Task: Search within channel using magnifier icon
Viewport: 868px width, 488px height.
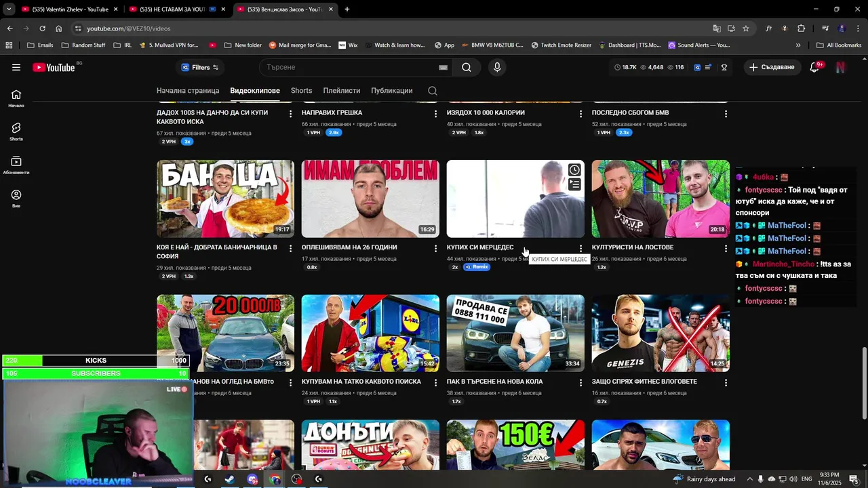Action: 433,91
